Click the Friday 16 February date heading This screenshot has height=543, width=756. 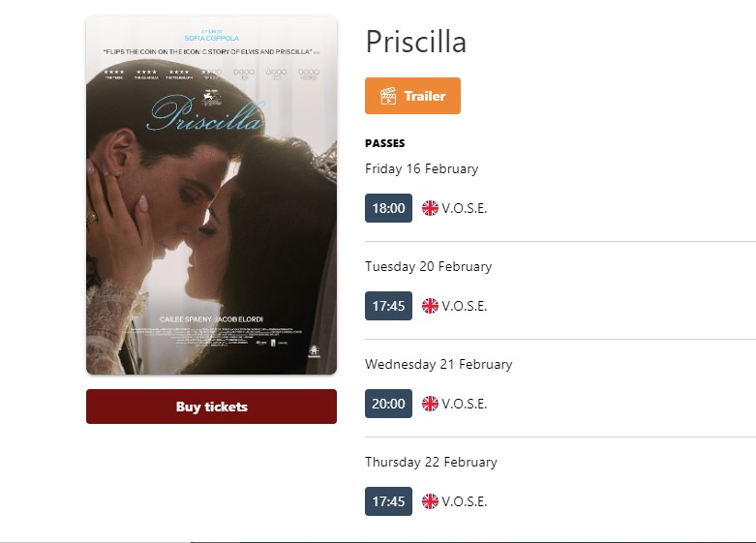click(x=422, y=168)
